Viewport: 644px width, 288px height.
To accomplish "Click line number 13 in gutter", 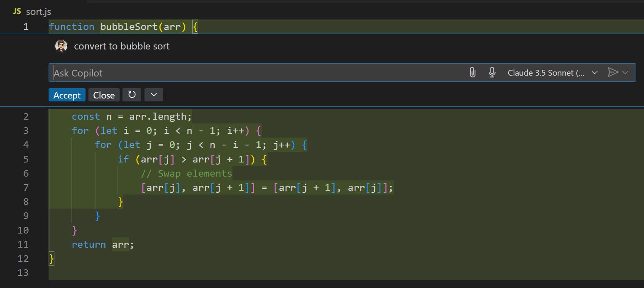I will tap(23, 273).
